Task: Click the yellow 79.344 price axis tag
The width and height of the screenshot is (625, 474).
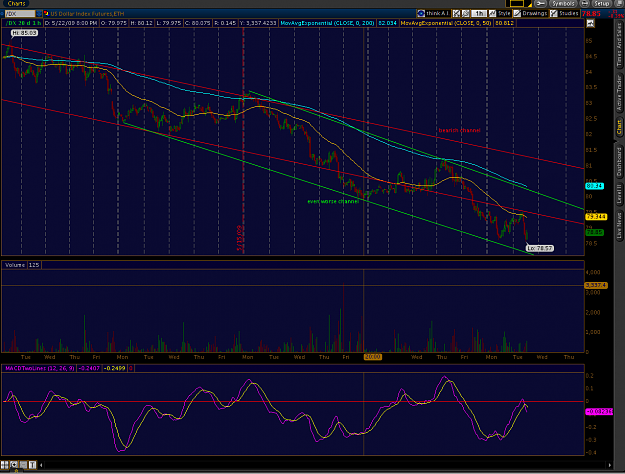Action: [596, 217]
